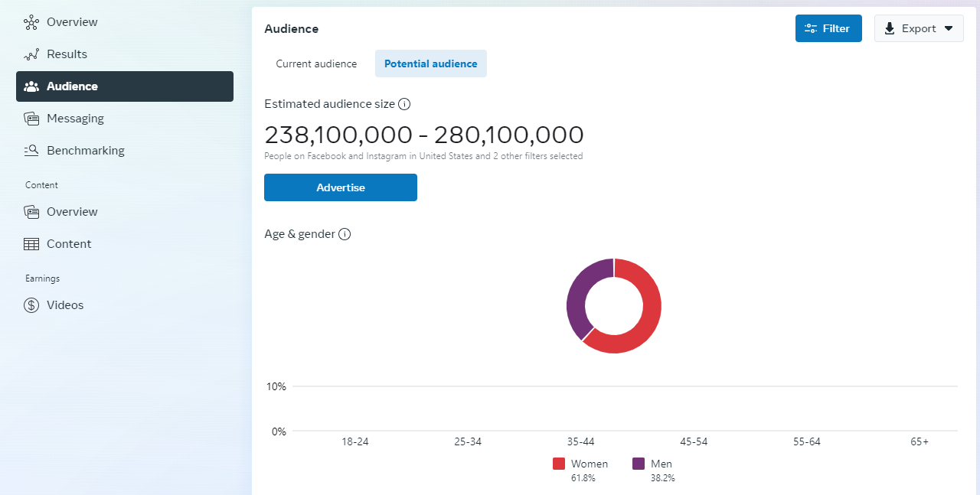Toggle Men purple legend swatch
This screenshot has height=495, width=980.
[x=639, y=464]
